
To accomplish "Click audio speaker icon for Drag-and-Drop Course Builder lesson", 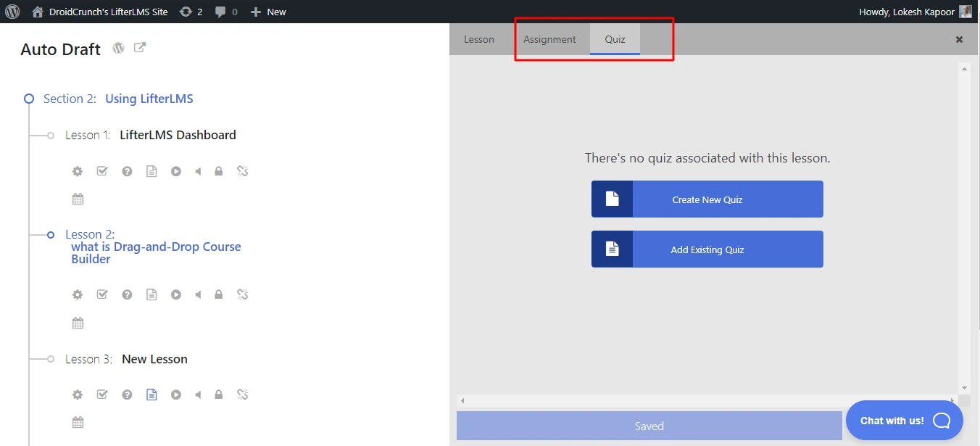I will 198,295.
